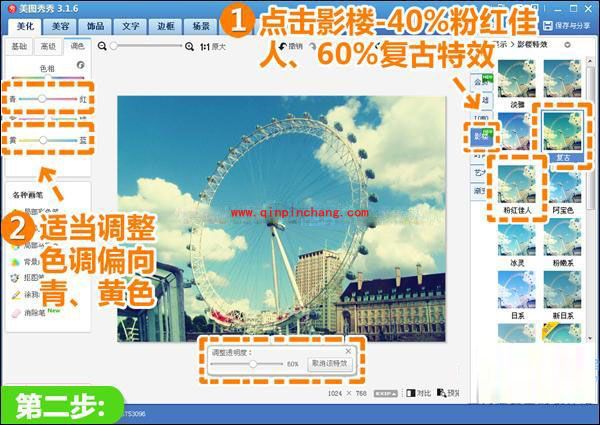Viewport: 600px width, 425px height.
Task: Move the 青-红 color slider handle
Action: point(42,99)
